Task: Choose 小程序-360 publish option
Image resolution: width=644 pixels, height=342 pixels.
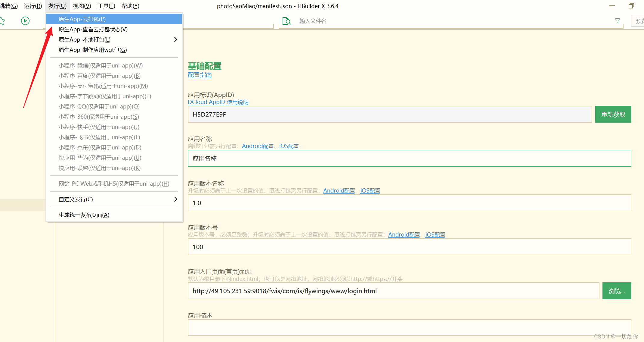Action: (x=114, y=117)
